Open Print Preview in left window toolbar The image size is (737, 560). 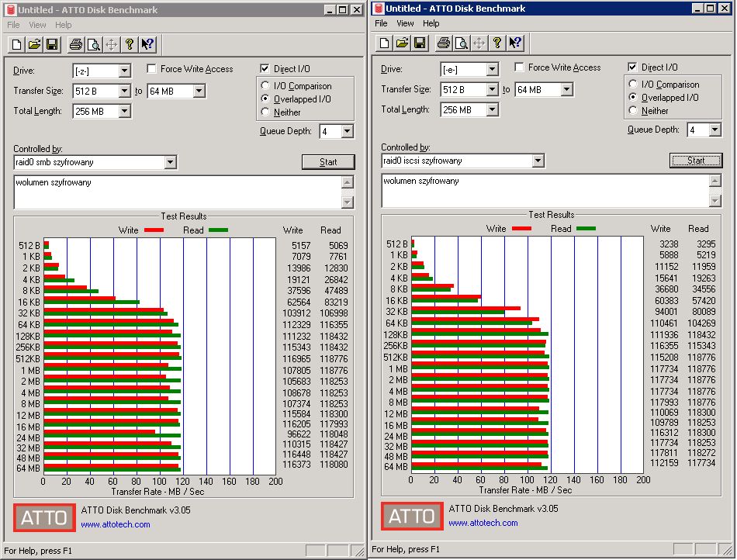(94, 44)
